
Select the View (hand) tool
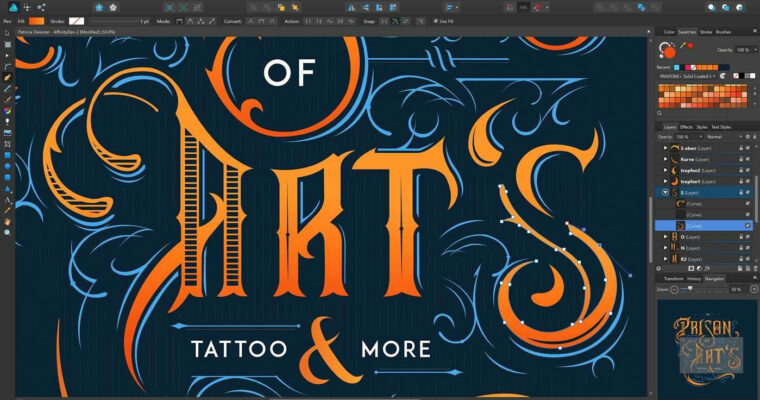[x=7, y=222]
